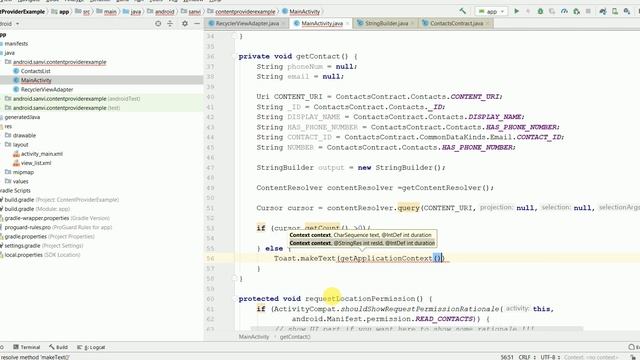This screenshot has width=640, height=360.
Task: Click Attach Debugger to Android Process icon
Action: [x=576, y=11]
